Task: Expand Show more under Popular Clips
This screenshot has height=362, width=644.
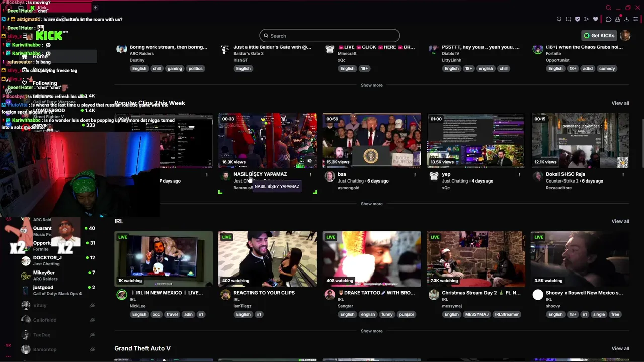Action: pyautogui.click(x=371, y=204)
